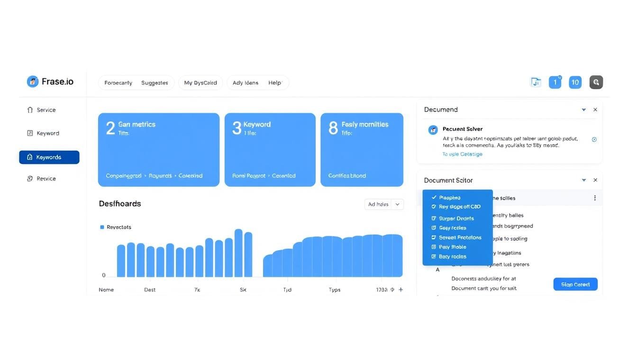The width and height of the screenshot is (637, 364).
Task: Follow the 'To usle Cetasige' link
Action: 462,154
